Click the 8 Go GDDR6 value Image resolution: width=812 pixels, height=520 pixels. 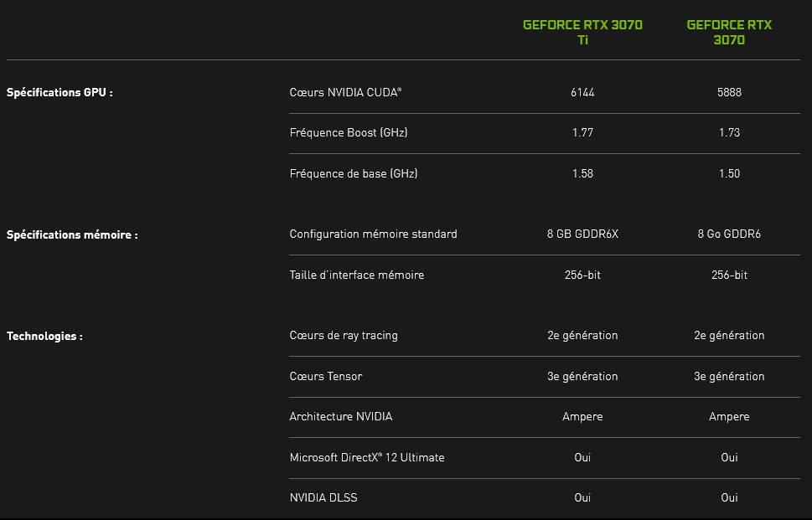(x=729, y=234)
